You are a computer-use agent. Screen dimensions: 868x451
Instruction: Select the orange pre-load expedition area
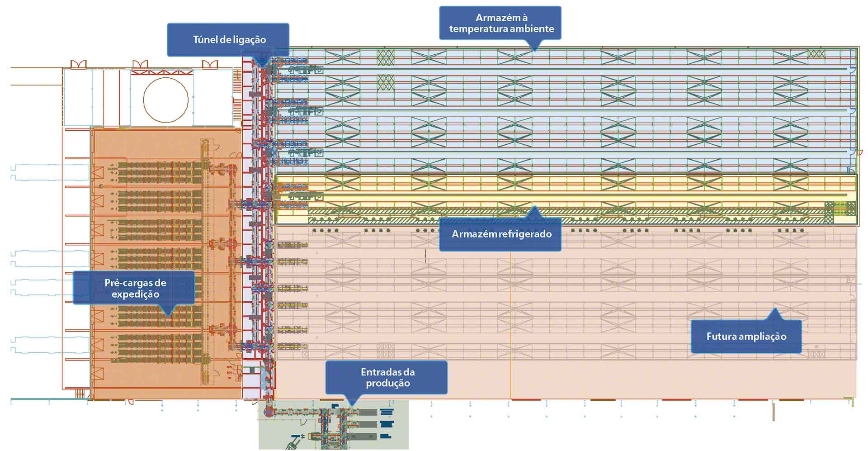point(166,263)
